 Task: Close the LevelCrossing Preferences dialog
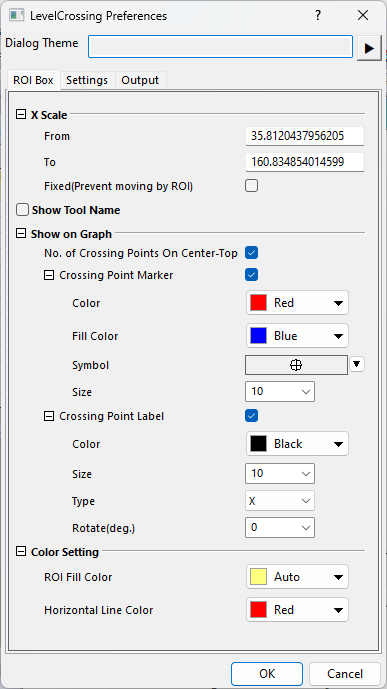pyautogui.click(x=363, y=16)
